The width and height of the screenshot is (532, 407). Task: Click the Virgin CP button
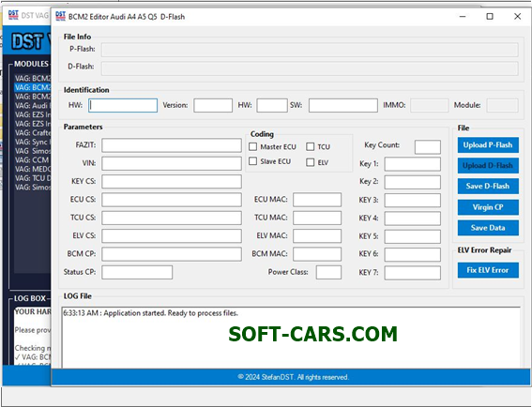coord(488,207)
